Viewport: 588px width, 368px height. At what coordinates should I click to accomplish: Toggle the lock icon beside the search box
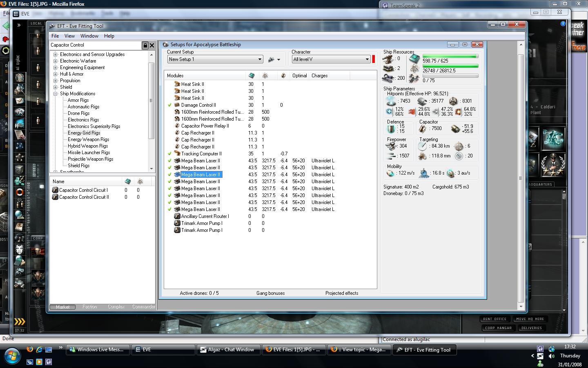(145, 45)
